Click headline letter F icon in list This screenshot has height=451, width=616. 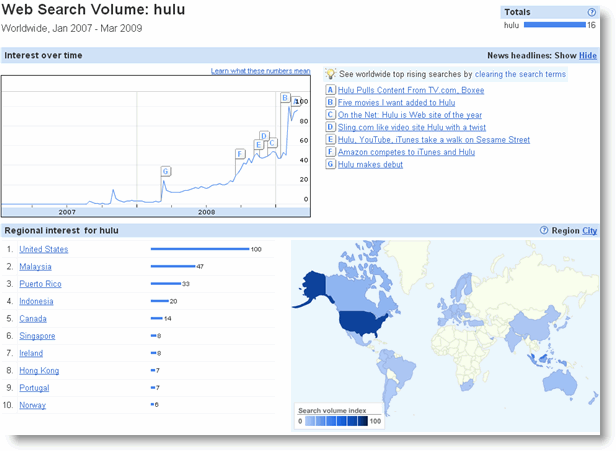click(330, 152)
